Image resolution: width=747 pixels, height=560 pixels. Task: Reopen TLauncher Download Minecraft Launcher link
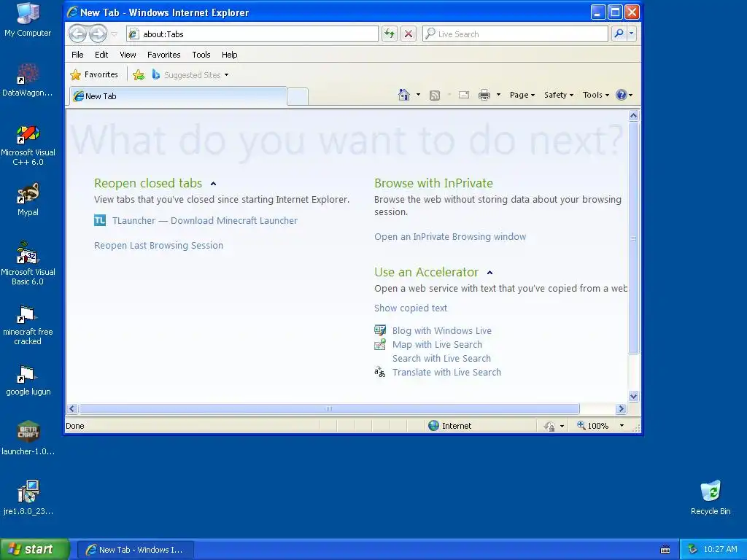pyautogui.click(x=205, y=220)
